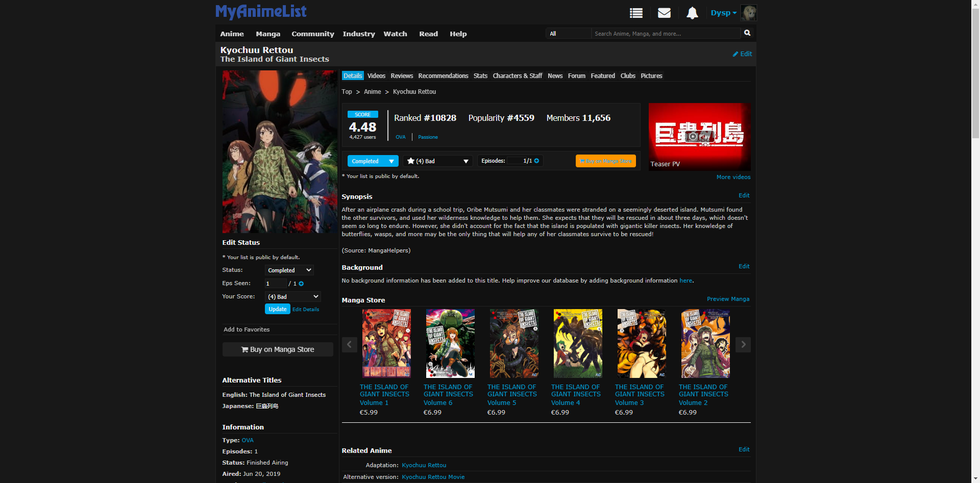This screenshot has height=483, width=980.
Task: Open the Dysp account dropdown
Action: pos(723,13)
